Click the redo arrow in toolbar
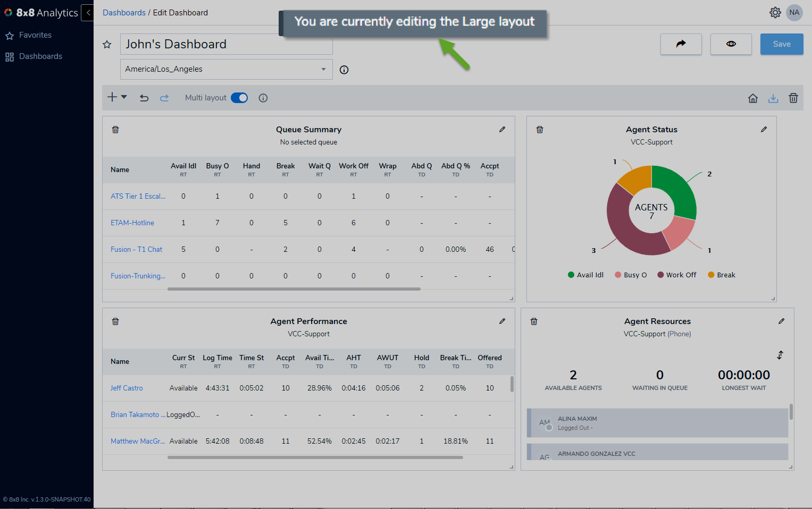812x509 pixels. [x=164, y=98]
